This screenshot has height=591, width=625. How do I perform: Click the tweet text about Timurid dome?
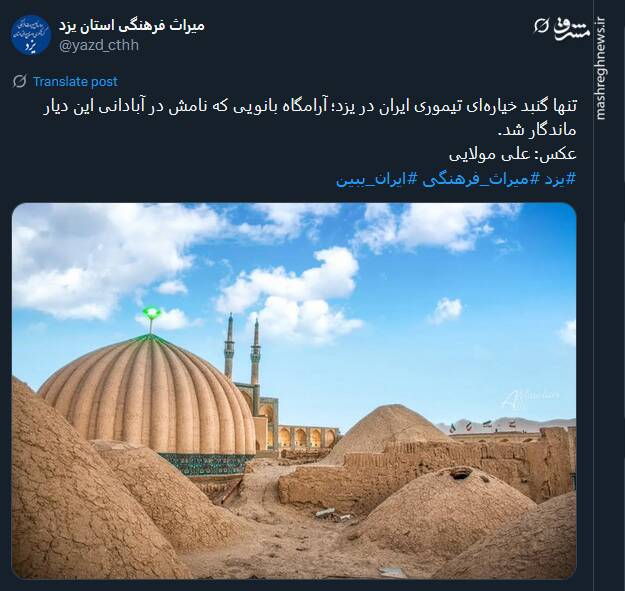[x=310, y=118]
